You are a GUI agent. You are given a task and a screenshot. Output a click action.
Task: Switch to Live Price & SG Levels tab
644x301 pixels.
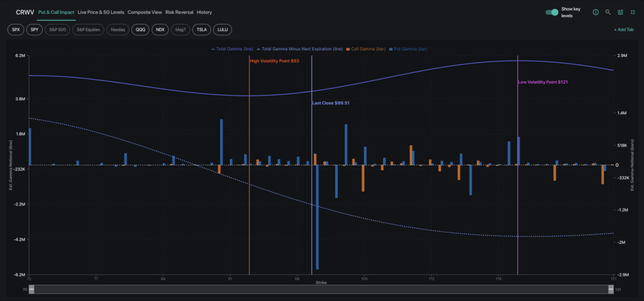tap(101, 12)
